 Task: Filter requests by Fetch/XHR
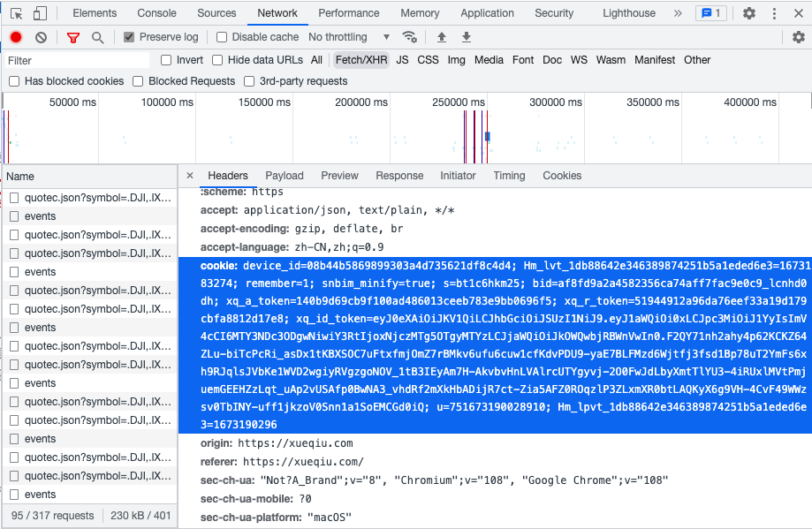tap(361, 60)
